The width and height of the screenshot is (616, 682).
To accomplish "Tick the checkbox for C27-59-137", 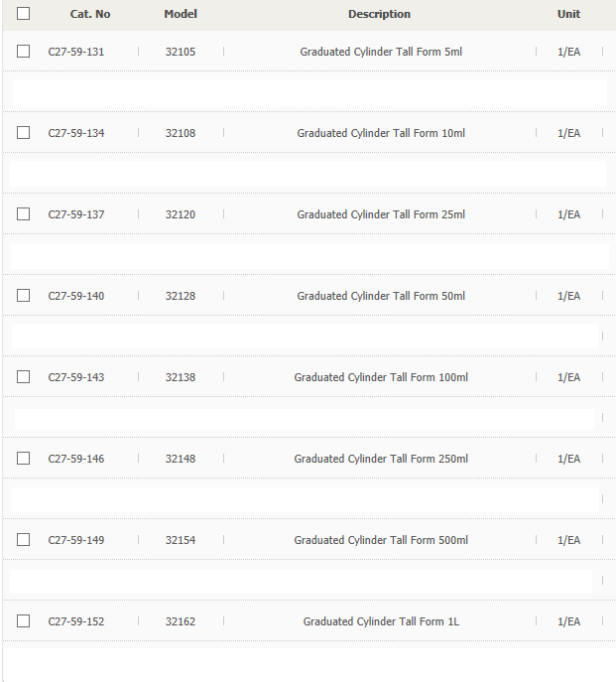I will pyautogui.click(x=23, y=214).
